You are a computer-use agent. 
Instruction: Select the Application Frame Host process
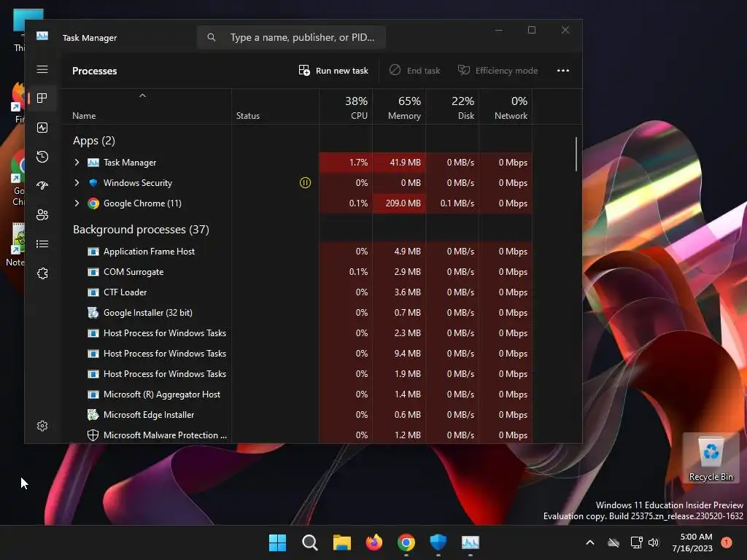pyautogui.click(x=149, y=252)
